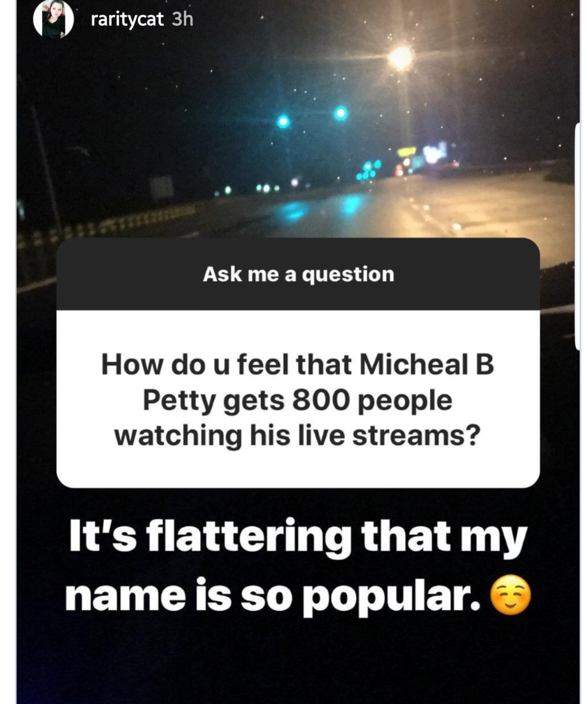Tap the bright street lamp in photo

[401, 58]
